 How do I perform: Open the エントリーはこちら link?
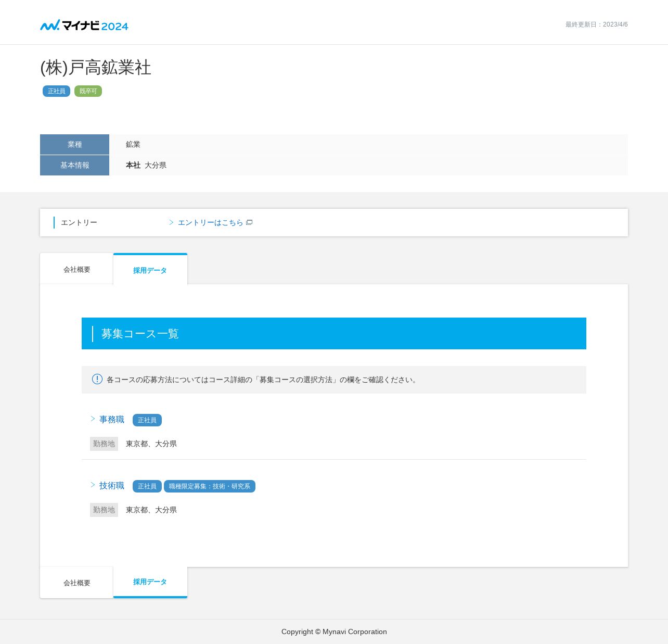[210, 222]
